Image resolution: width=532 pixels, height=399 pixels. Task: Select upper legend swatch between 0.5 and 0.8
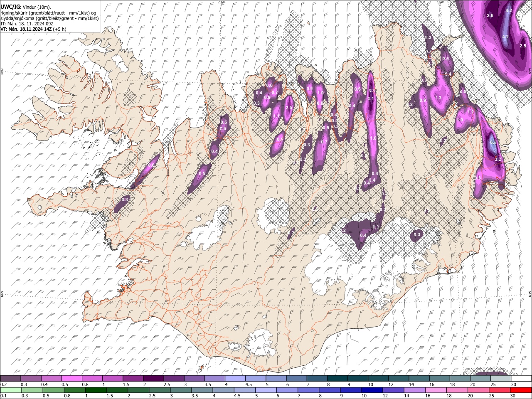click(71, 378)
